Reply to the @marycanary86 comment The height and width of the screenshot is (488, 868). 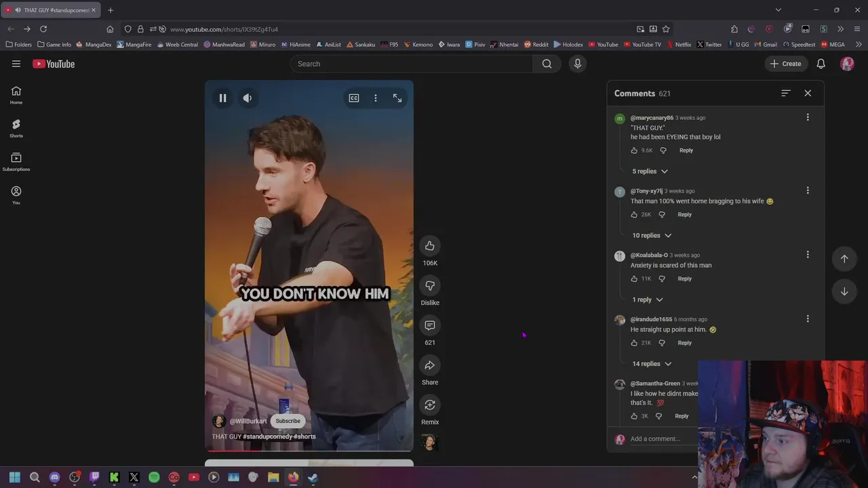click(686, 150)
